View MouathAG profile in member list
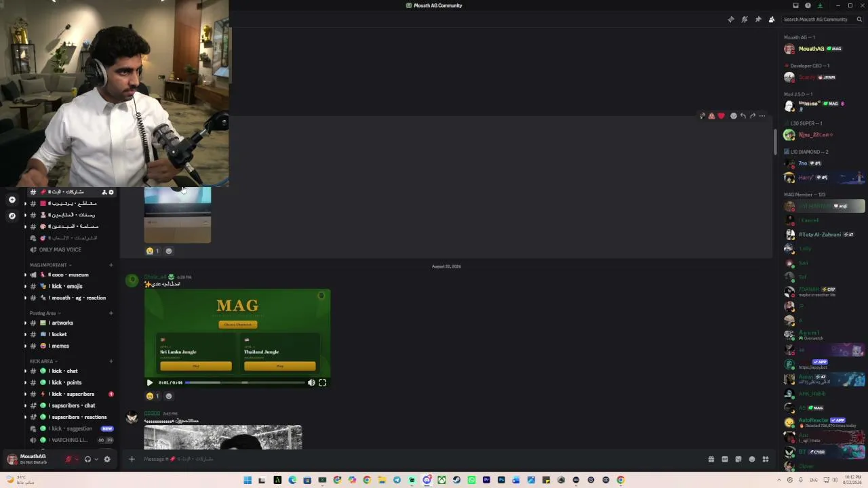Image resolution: width=868 pixels, height=488 pixels. tap(823, 49)
